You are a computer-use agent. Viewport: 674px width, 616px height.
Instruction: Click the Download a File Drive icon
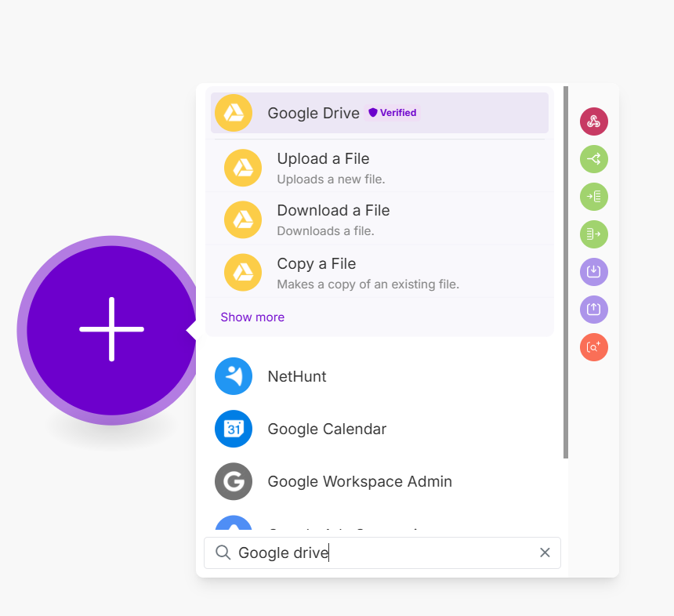[243, 219]
